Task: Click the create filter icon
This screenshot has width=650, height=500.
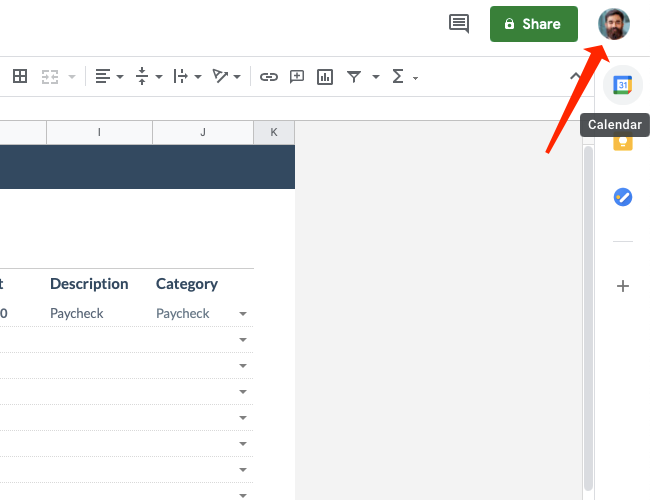Action: [x=354, y=77]
